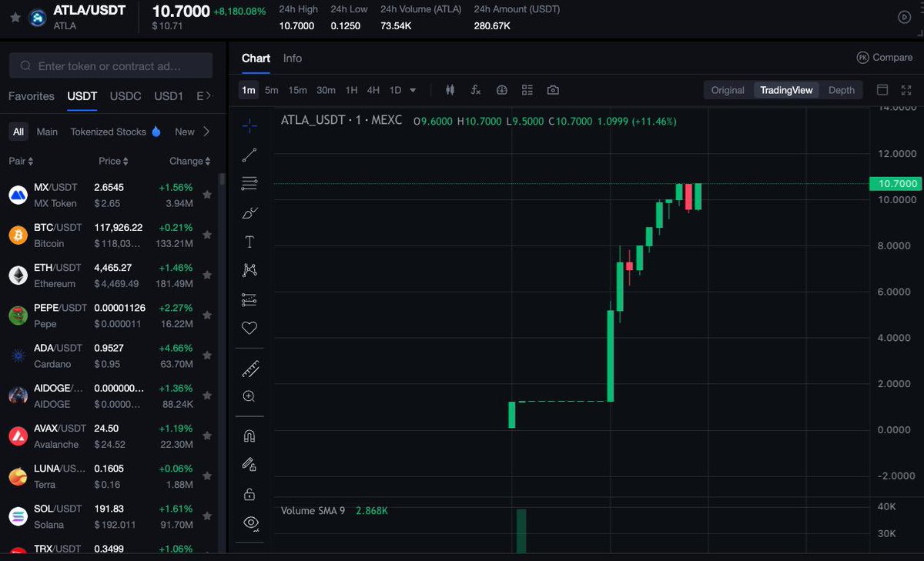Switch to the Chart tab
Image resolution: width=924 pixels, height=561 pixels.
coord(256,58)
